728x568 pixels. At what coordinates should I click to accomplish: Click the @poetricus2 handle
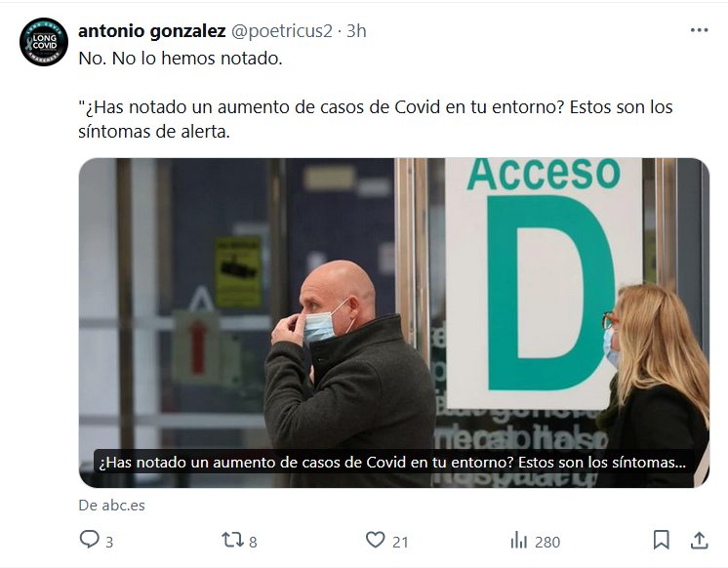pyautogui.click(x=282, y=31)
